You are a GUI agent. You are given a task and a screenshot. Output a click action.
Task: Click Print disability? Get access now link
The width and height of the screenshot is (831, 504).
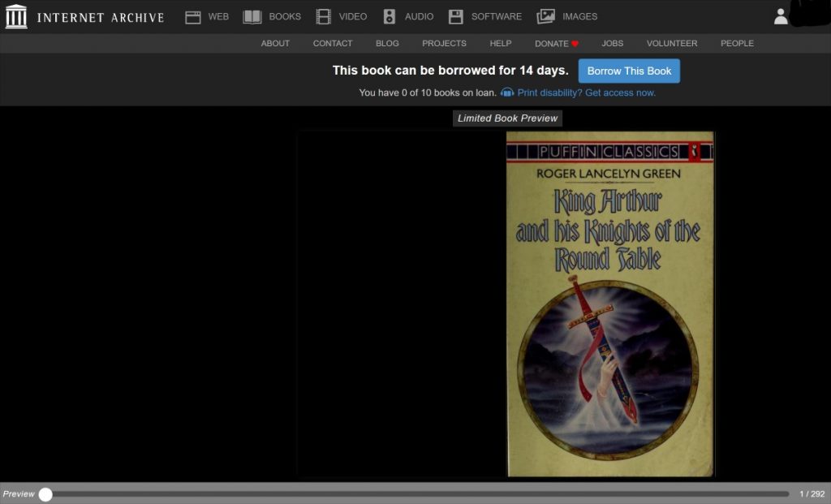(x=586, y=93)
